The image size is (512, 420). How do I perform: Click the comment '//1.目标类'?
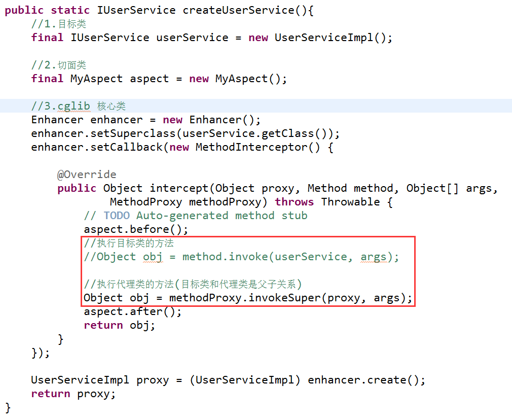[59, 24]
